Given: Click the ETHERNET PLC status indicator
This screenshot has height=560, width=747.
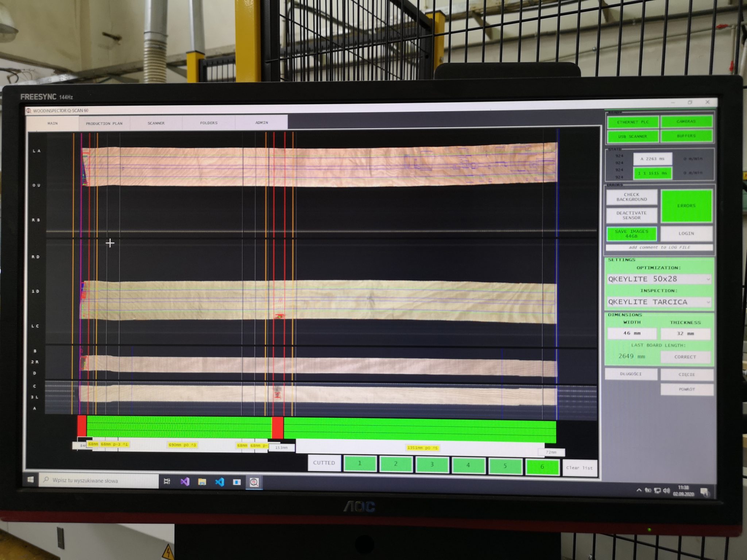Looking at the screenshot, I should 633,122.
